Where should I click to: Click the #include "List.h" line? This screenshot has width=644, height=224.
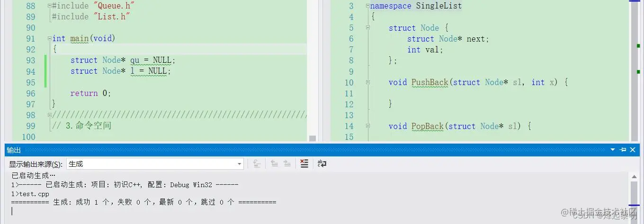(91, 17)
